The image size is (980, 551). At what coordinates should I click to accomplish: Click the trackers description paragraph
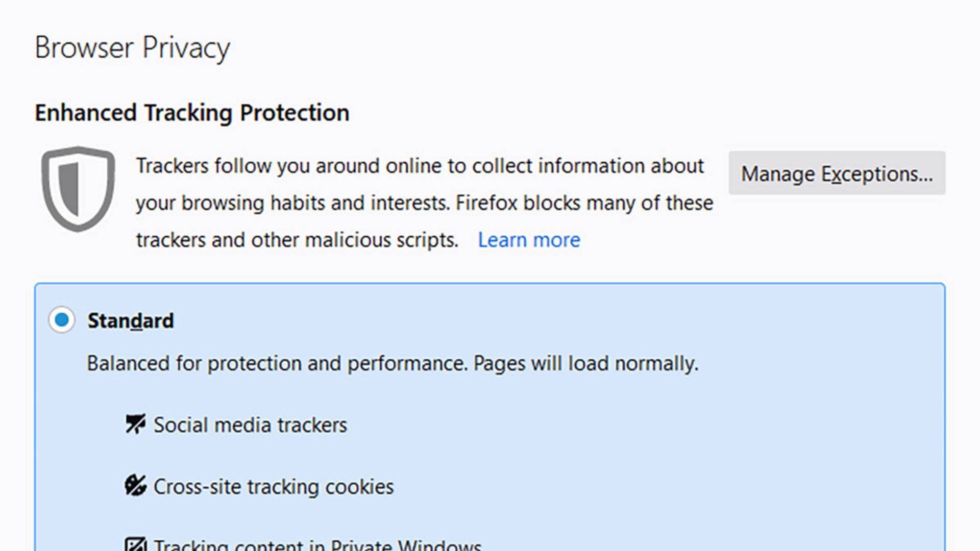[425, 203]
